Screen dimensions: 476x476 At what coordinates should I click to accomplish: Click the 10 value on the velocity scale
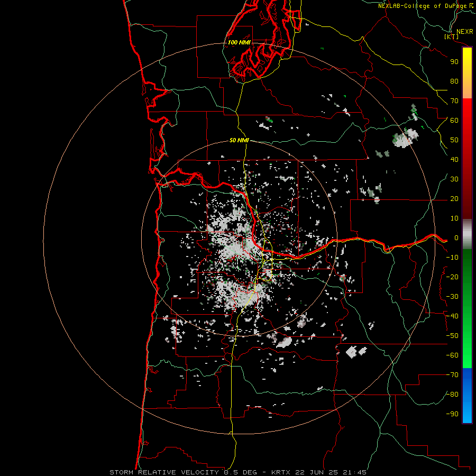click(454, 218)
